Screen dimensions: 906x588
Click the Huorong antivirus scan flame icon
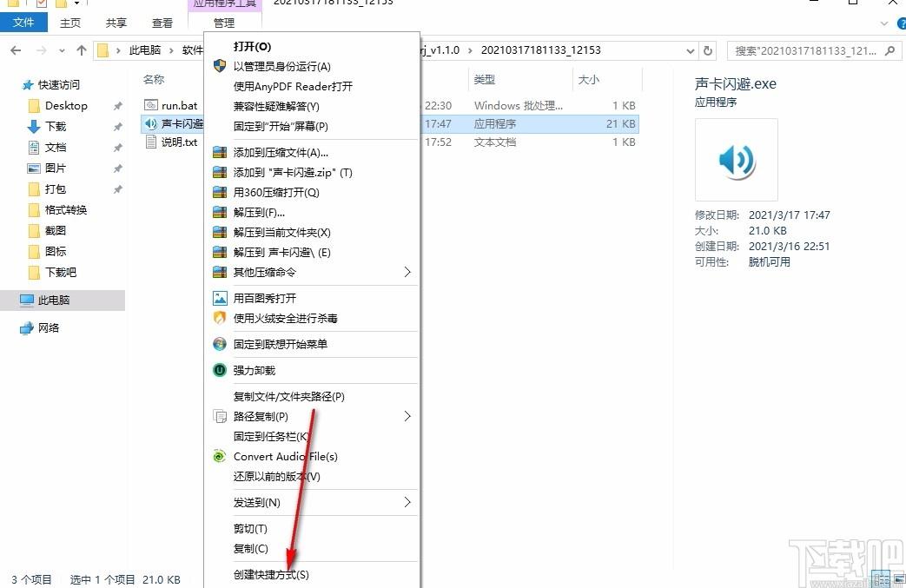point(220,319)
